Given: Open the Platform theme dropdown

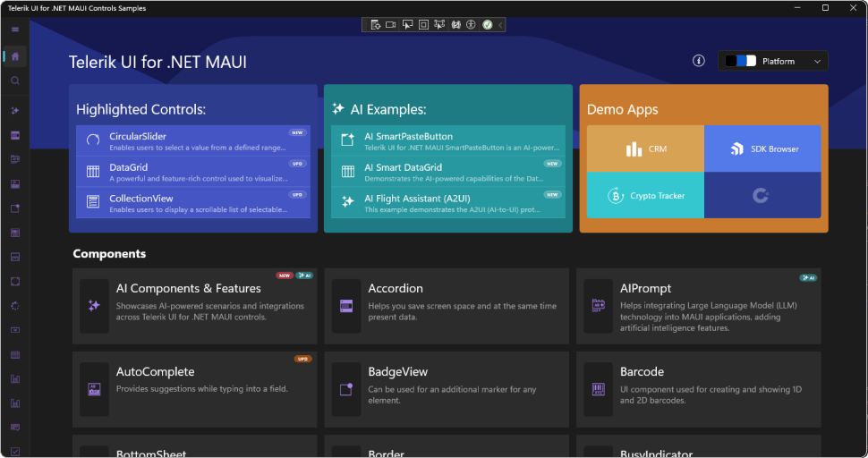Looking at the screenshot, I should pos(773,61).
